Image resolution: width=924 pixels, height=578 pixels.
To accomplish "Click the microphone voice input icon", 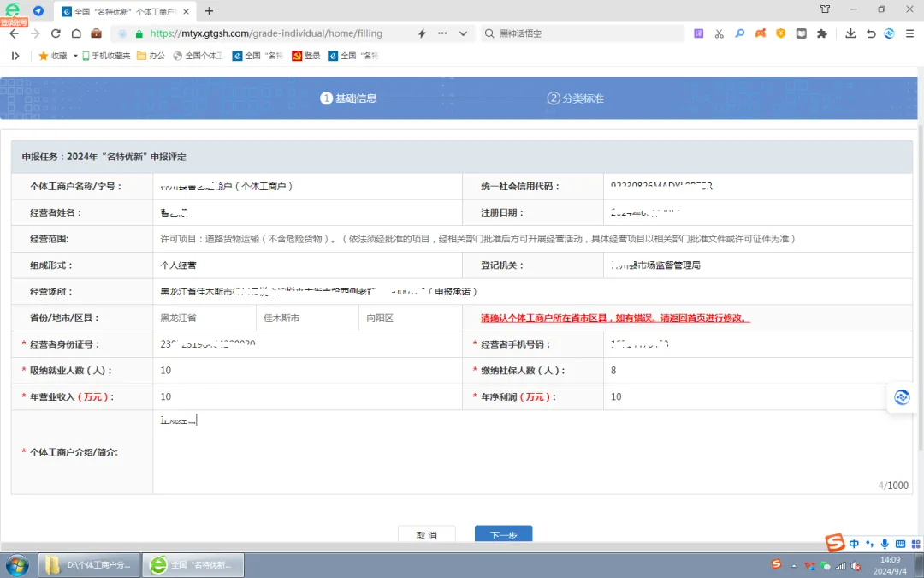I will coord(885,544).
